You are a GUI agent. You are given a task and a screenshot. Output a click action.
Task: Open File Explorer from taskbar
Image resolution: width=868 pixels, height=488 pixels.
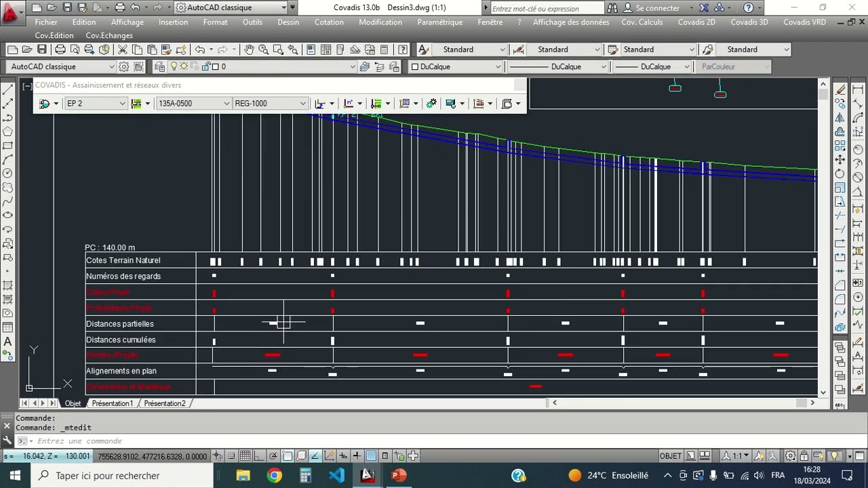[243, 475]
